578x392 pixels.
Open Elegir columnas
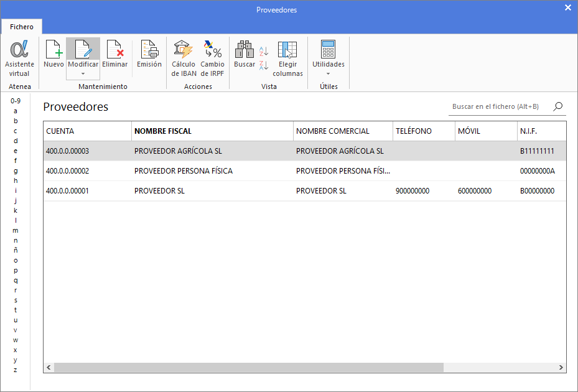(x=287, y=58)
